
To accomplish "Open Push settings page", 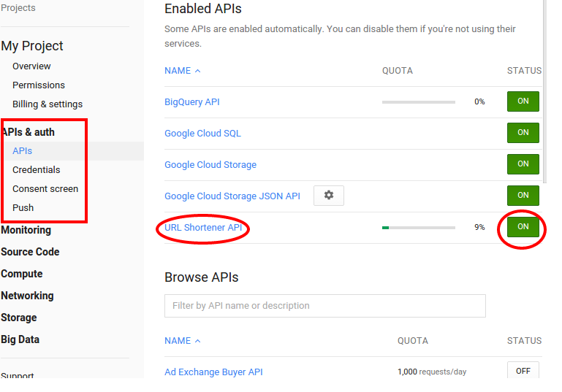I will 23,207.
